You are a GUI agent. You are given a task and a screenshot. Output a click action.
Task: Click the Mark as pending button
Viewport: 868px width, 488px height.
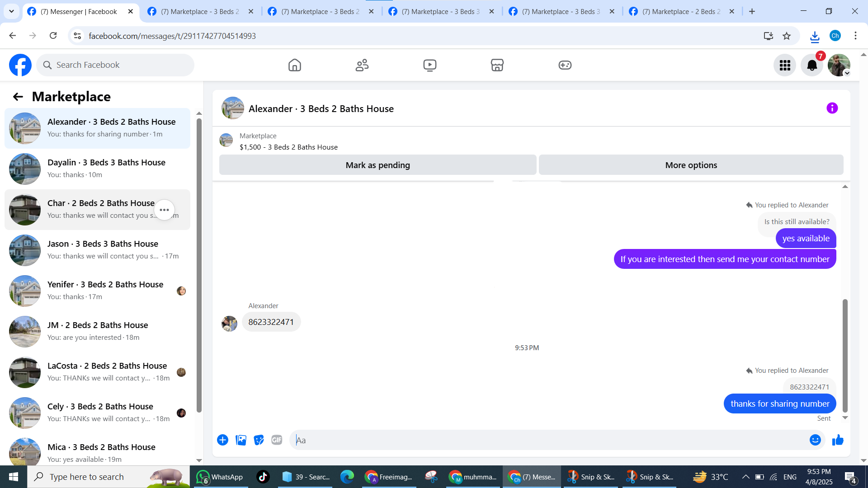click(x=377, y=165)
